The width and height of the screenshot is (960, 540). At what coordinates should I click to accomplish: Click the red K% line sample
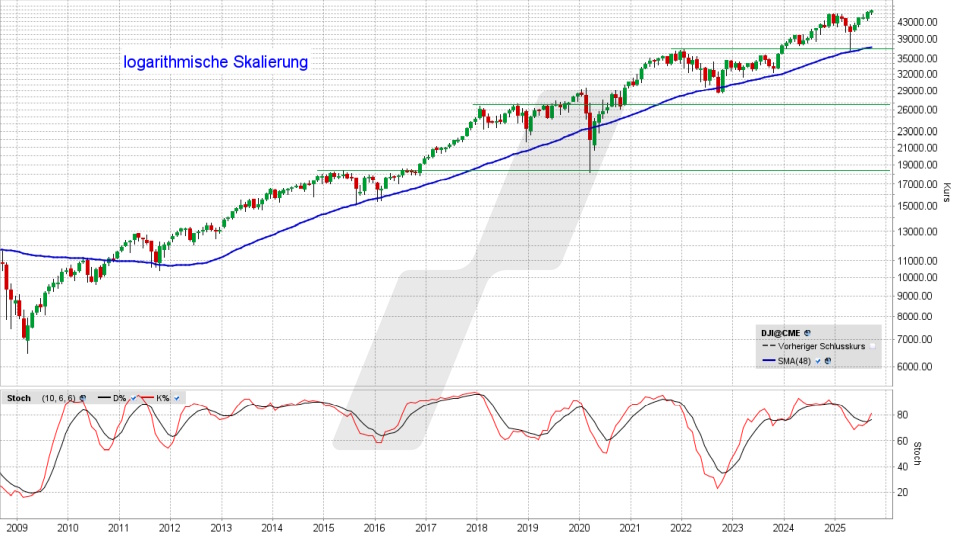[x=148, y=397]
